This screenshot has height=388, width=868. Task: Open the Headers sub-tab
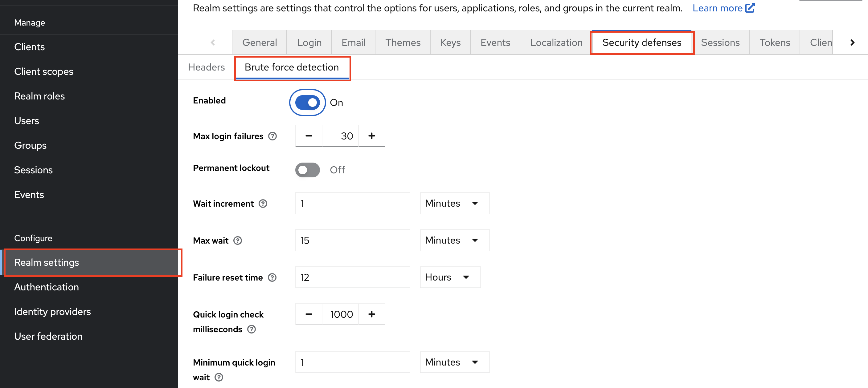click(x=206, y=67)
